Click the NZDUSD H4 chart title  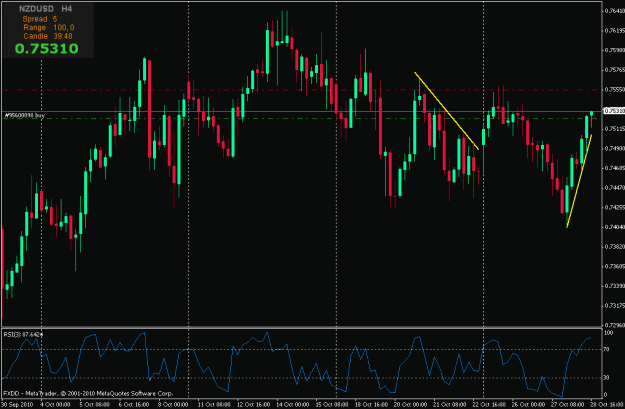(45, 8)
